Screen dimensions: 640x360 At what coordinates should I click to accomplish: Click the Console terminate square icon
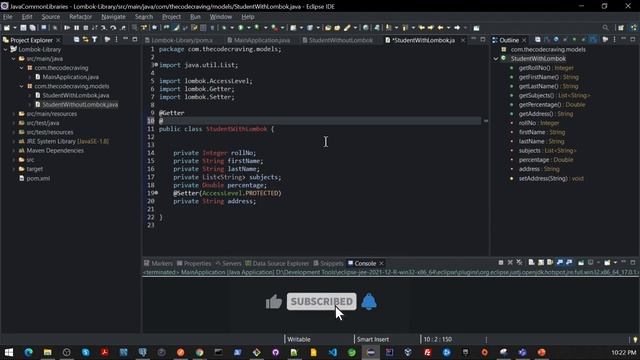pos(501,262)
